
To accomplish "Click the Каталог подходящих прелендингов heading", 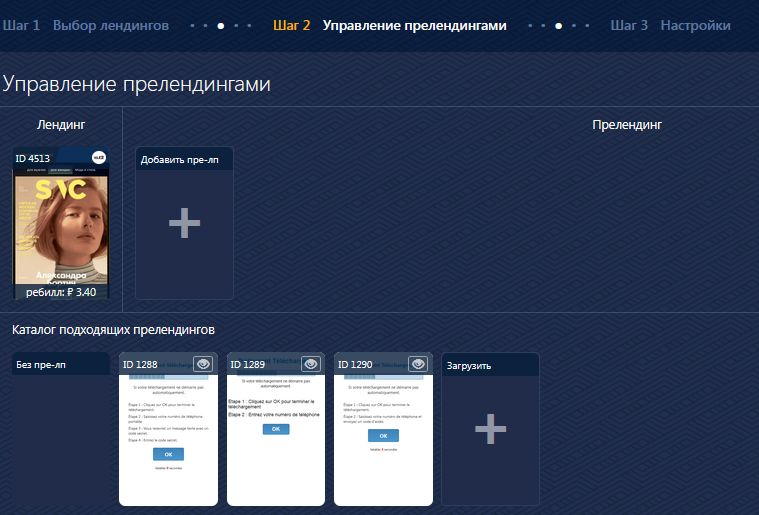I will tap(113, 329).
